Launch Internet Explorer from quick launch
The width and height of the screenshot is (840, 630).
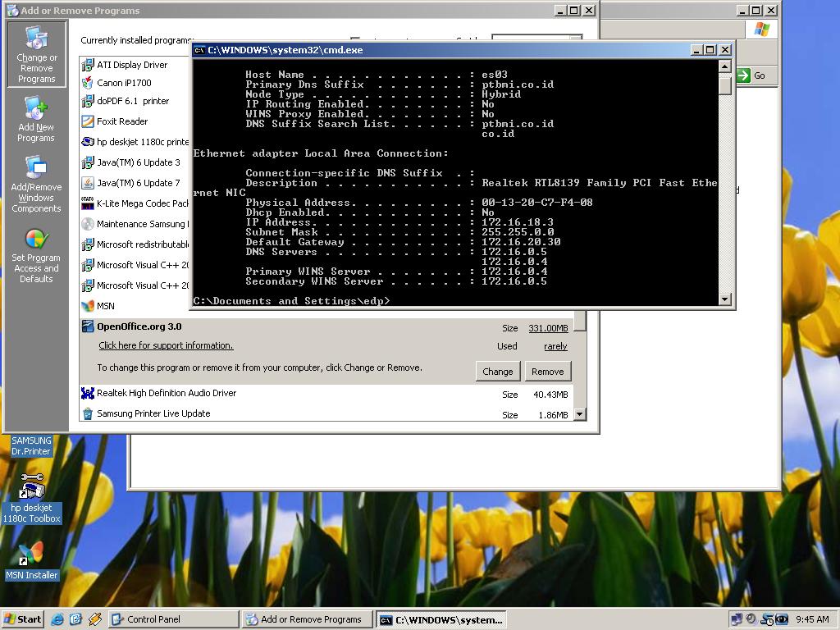(57, 619)
